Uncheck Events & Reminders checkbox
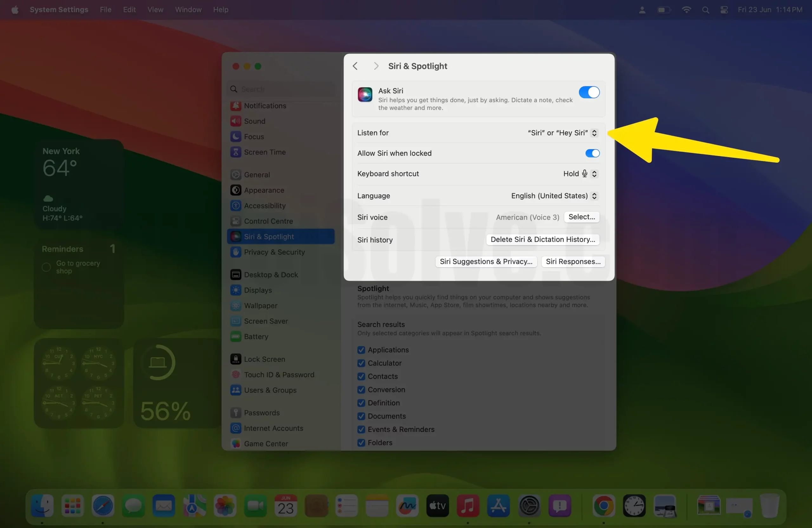This screenshot has width=812, height=528. [x=361, y=429]
